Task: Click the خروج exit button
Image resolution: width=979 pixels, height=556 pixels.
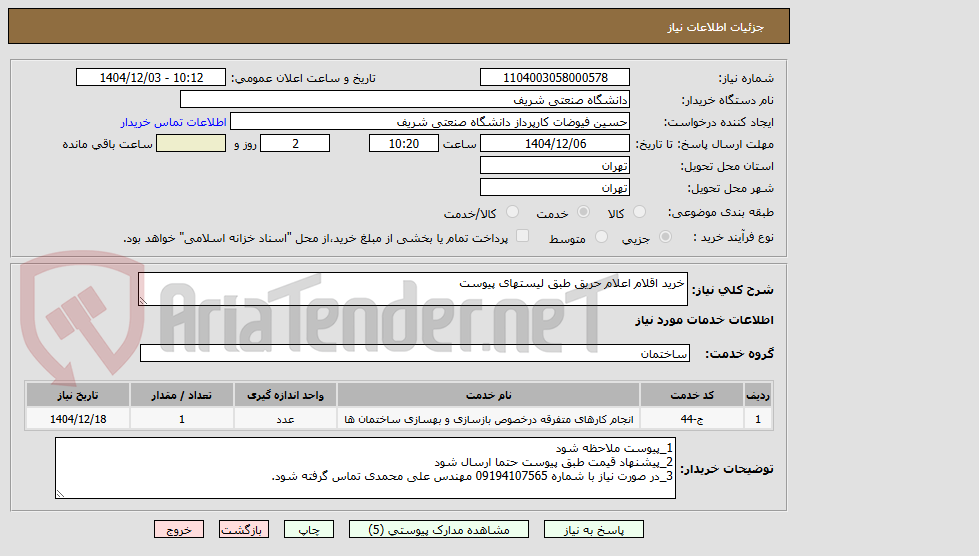Action: (179, 530)
